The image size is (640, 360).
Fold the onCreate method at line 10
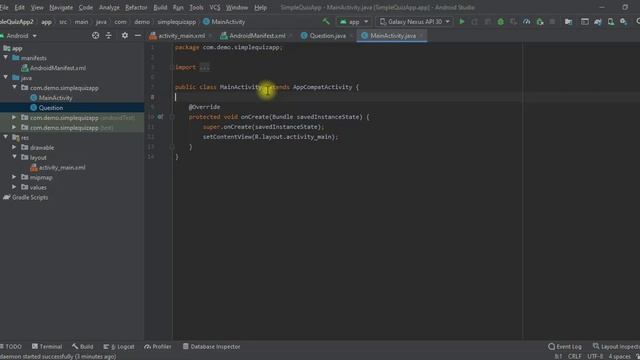[172, 117]
